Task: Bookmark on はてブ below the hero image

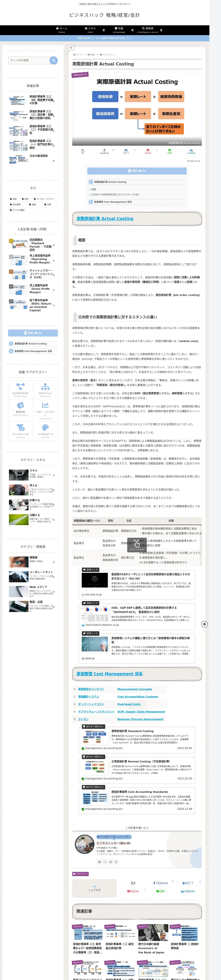Action: pos(126,151)
